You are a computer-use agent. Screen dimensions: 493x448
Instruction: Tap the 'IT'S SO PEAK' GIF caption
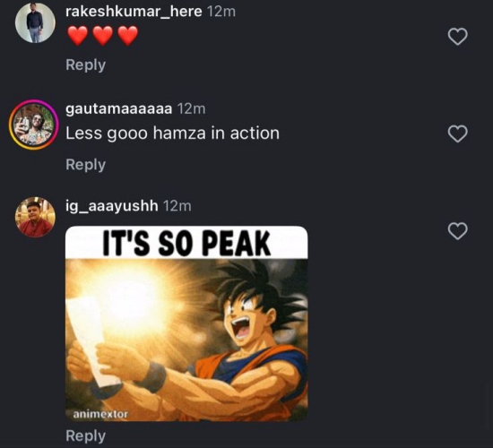pyautogui.click(x=186, y=243)
